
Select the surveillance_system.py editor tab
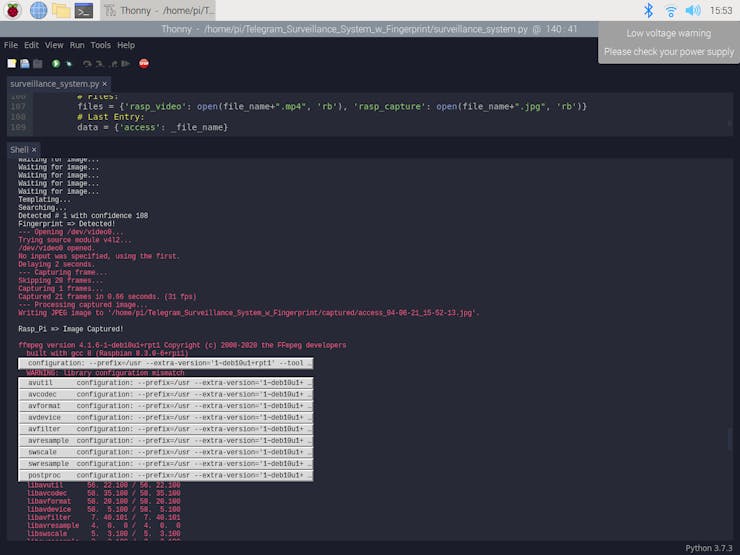pos(54,84)
